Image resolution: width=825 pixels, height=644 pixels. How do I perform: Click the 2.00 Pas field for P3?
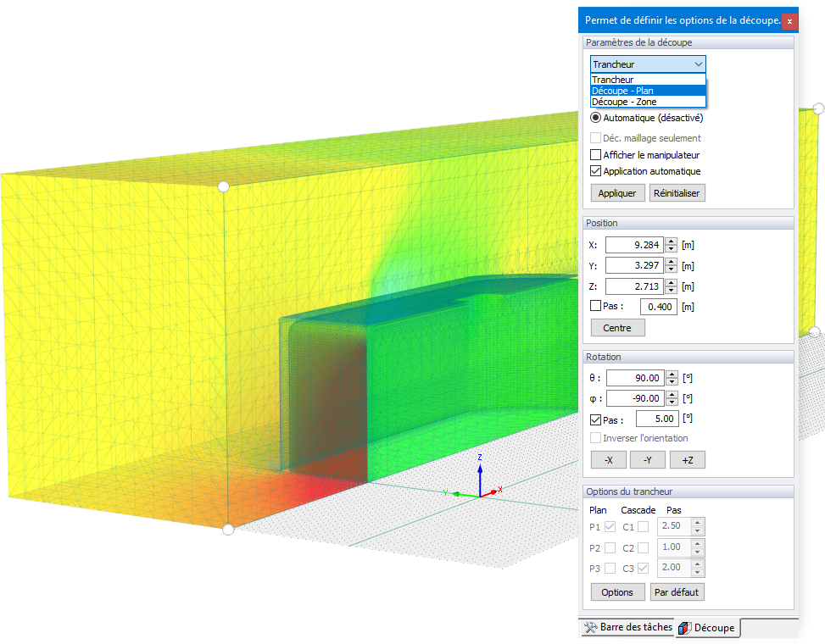673,568
